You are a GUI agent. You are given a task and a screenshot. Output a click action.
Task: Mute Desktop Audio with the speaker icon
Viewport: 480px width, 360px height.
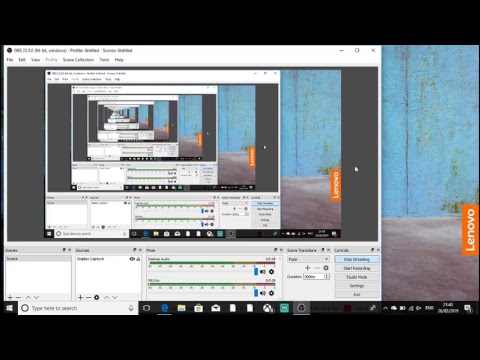(x=263, y=272)
